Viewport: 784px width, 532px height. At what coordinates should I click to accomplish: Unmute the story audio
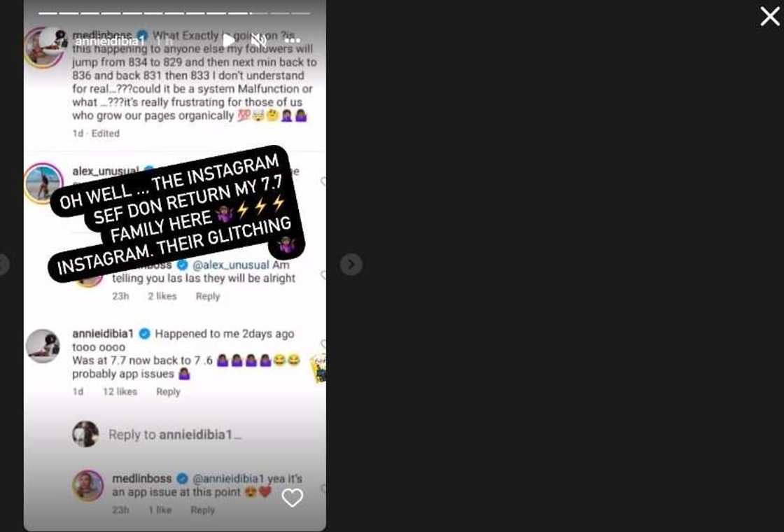coord(258,41)
